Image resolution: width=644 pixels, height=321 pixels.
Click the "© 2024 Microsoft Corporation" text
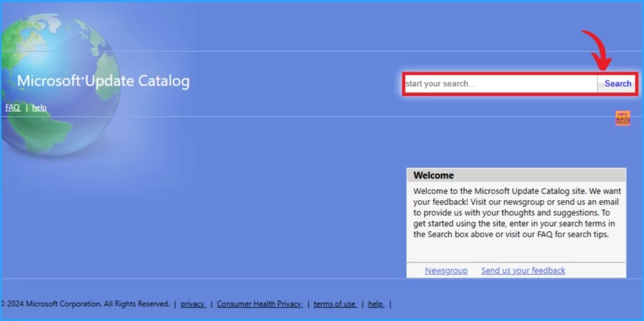[50, 304]
